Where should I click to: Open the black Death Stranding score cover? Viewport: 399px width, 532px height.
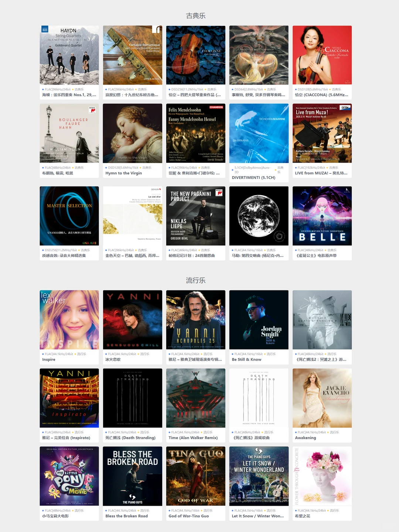point(133,398)
